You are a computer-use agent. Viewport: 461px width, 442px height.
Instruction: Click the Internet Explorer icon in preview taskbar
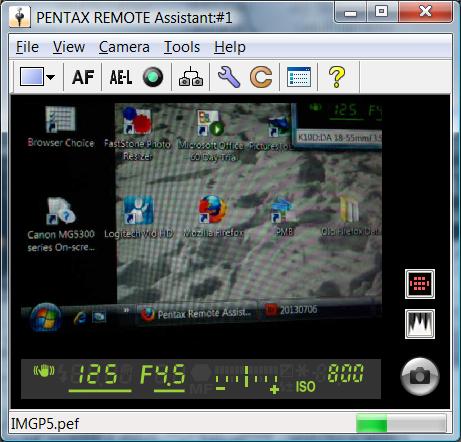point(79,318)
